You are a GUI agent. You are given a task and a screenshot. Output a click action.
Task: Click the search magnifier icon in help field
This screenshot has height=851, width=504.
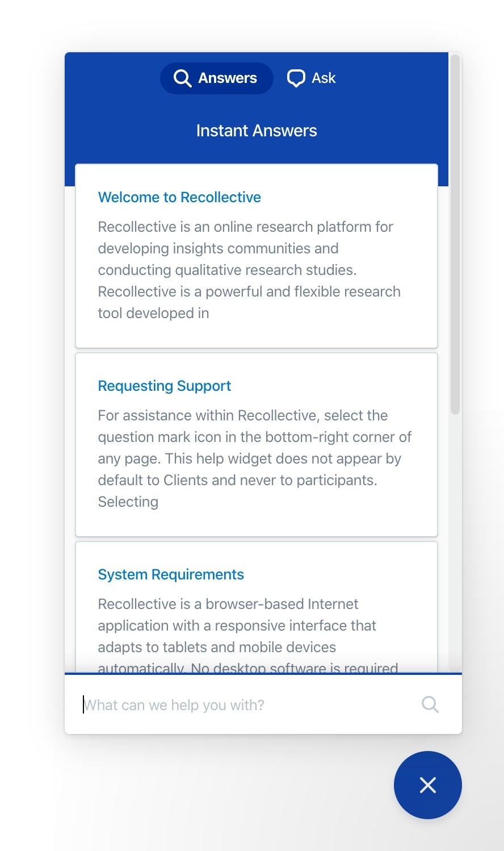pyautogui.click(x=430, y=704)
